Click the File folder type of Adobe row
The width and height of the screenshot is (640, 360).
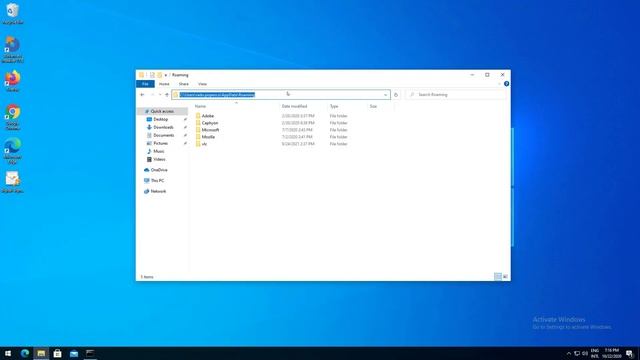(338, 116)
